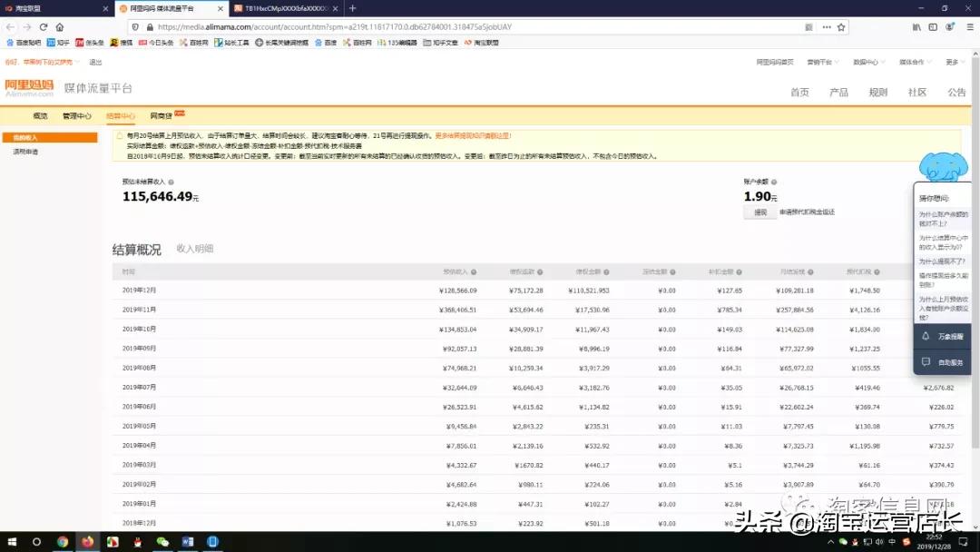Click the Alimama logo

pyautogui.click(x=29, y=88)
